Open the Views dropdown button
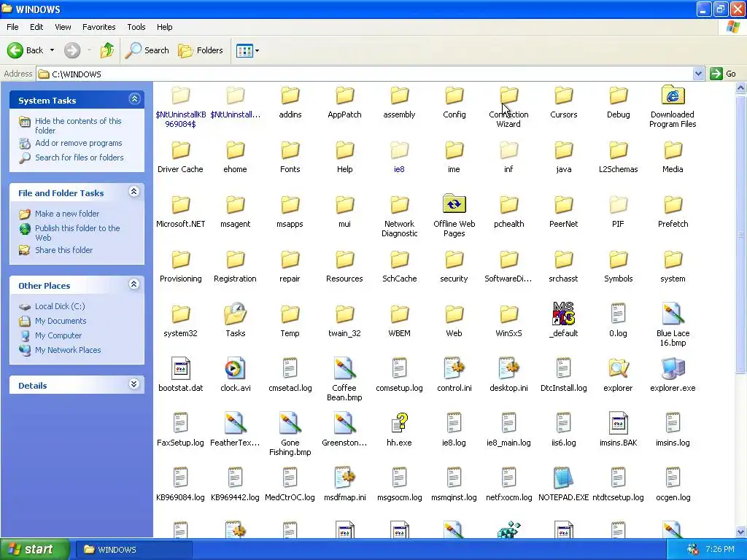Image resolution: width=747 pixels, height=560 pixels. [248, 50]
